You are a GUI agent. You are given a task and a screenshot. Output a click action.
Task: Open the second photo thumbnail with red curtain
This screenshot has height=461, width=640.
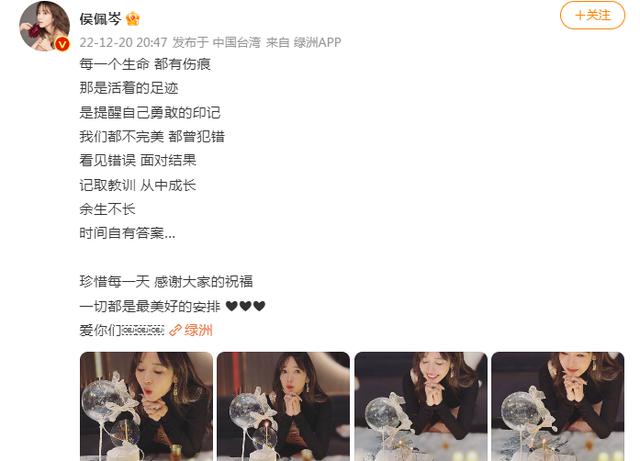283,406
